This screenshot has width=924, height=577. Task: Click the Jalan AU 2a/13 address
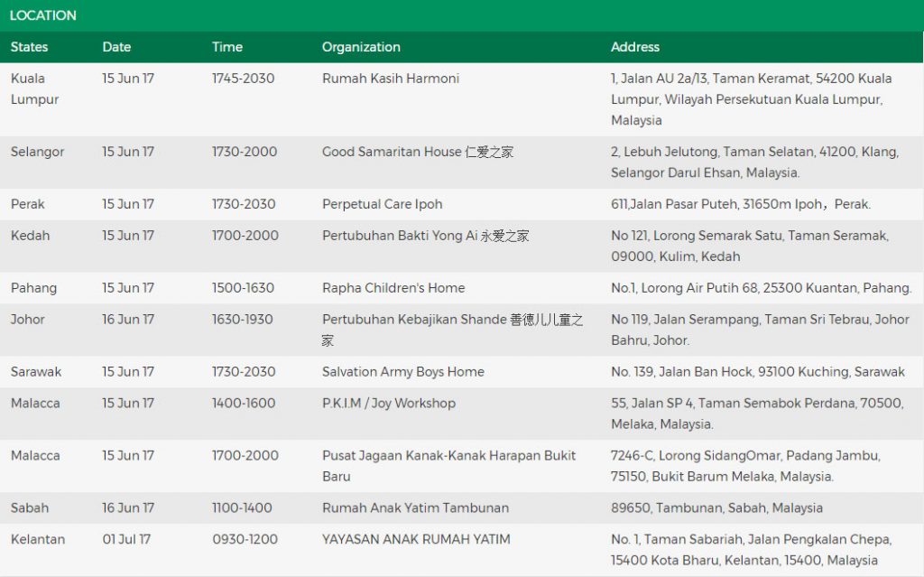pos(752,99)
